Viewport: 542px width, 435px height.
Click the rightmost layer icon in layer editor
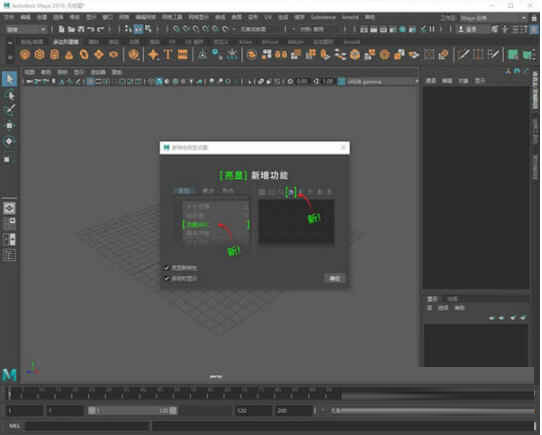point(524,317)
